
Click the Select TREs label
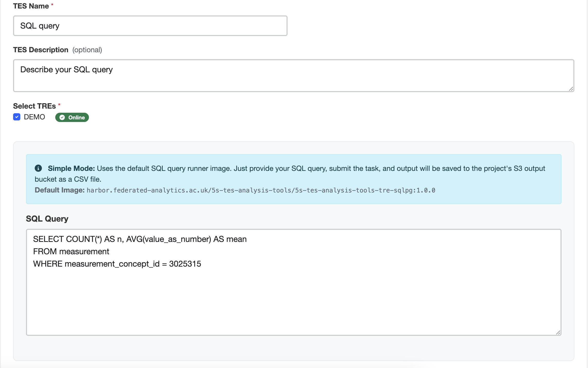(34, 106)
